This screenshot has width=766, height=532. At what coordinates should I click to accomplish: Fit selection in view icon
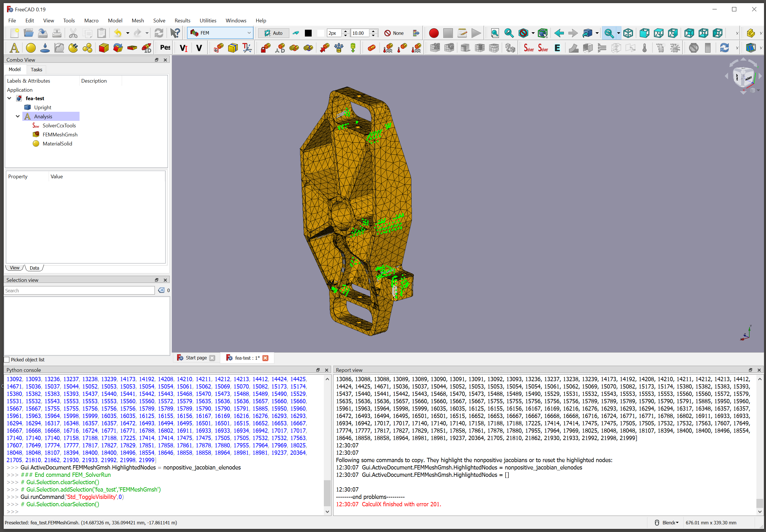pyautogui.click(x=509, y=33)
